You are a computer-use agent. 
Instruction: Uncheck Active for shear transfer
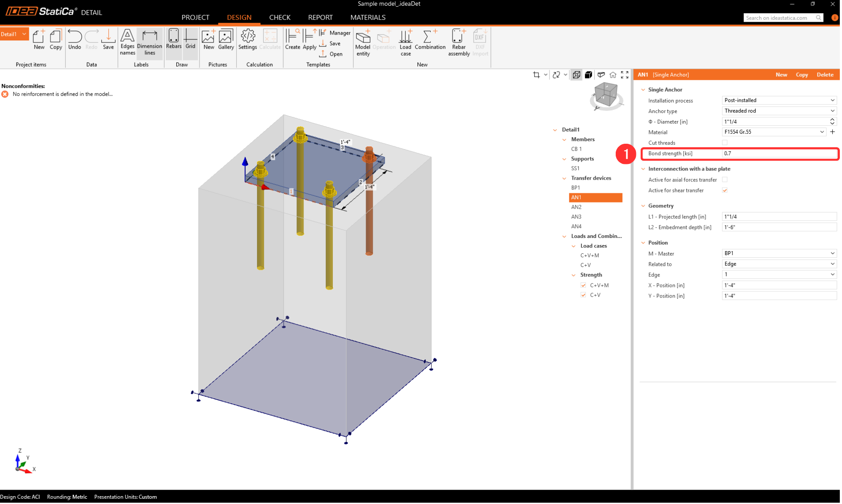[x=724, y=190]
